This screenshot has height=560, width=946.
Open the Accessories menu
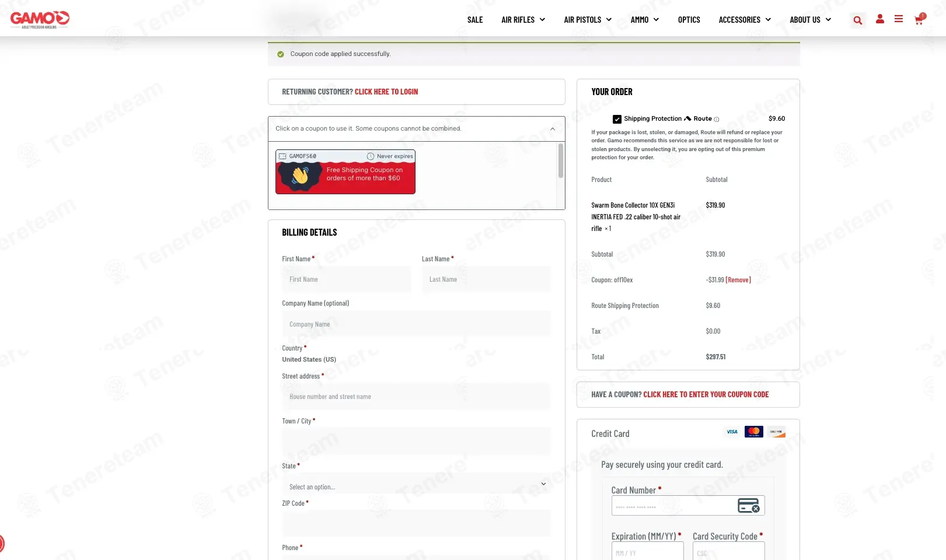(739, 20)
